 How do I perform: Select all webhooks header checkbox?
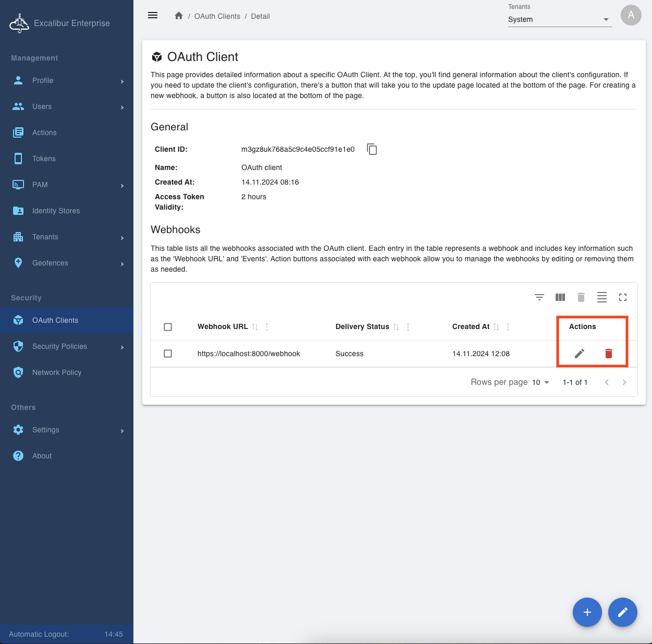click(168, 327)
